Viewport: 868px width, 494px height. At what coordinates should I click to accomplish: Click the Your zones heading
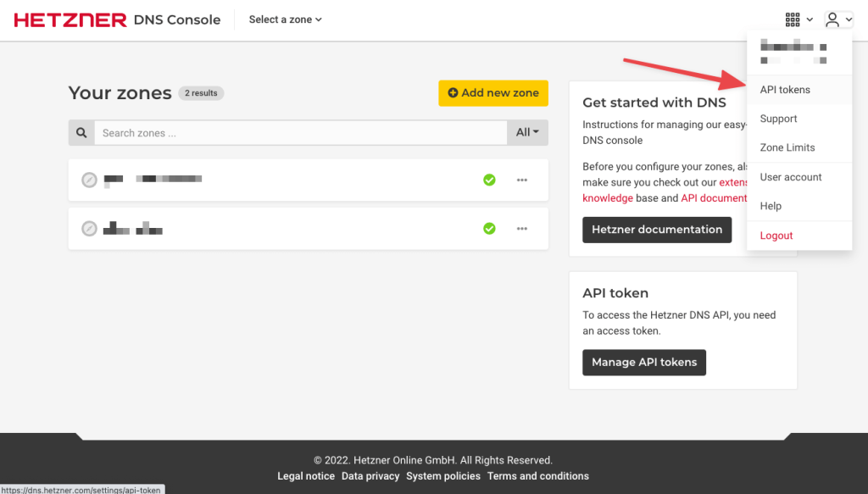pyautogui.click(x=120, y=93)
